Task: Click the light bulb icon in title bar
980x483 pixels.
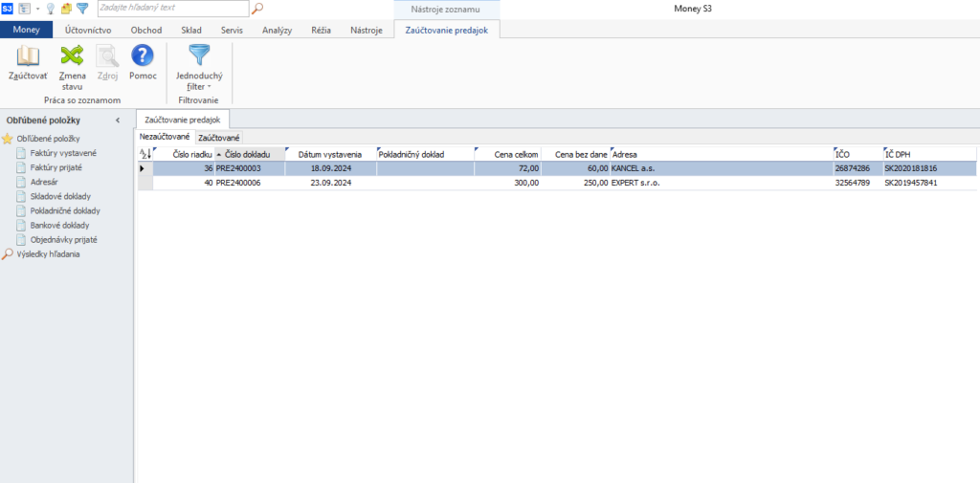Action: click(x=51, y=8)
